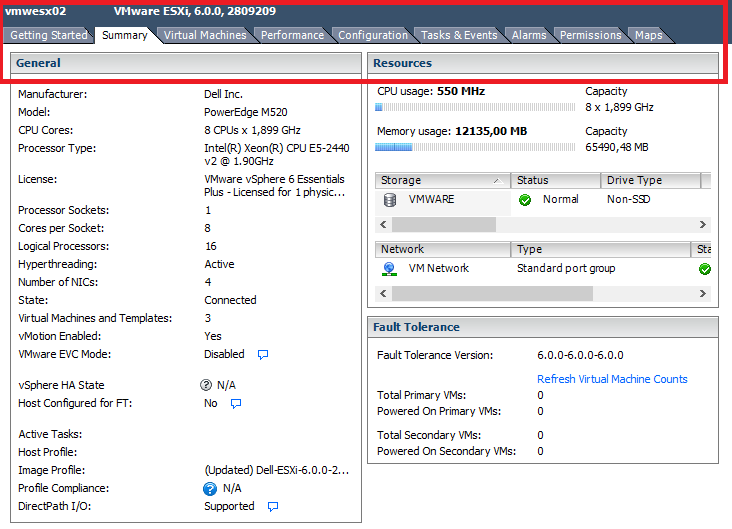Image resolution: width=732 pixels, height=529 pixels.
Task: Click the Host Configured for FT info bubble
Action: [x=236, y=403]
